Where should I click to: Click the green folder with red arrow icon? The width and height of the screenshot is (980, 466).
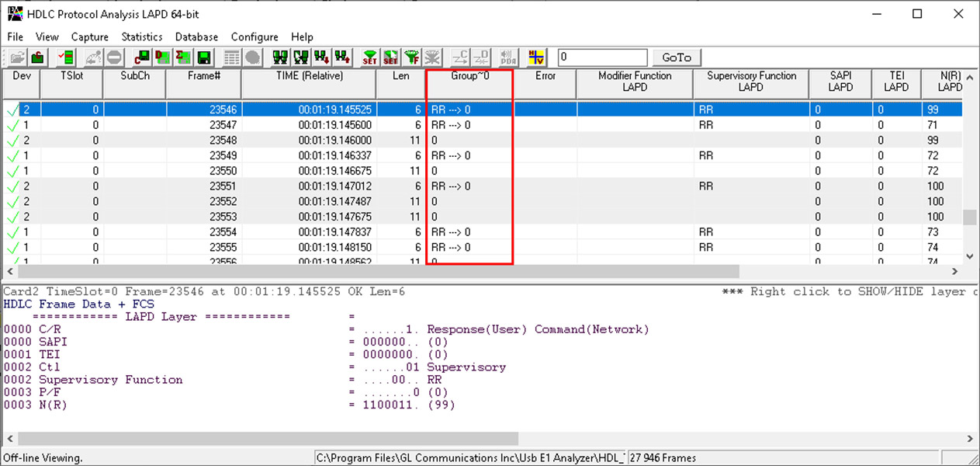pyautogui.click(x=38, y=57)
